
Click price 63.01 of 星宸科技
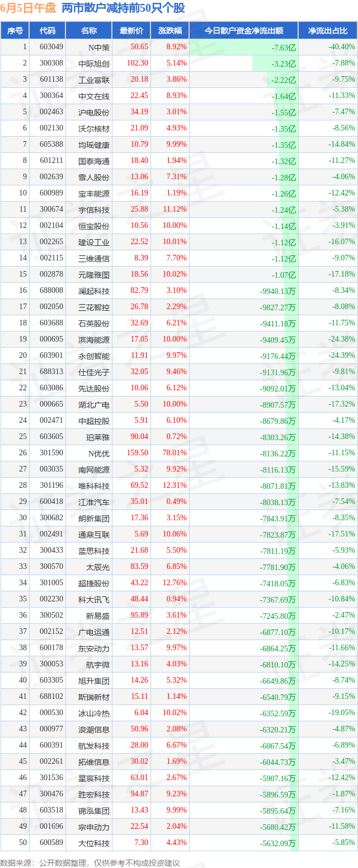139,778
